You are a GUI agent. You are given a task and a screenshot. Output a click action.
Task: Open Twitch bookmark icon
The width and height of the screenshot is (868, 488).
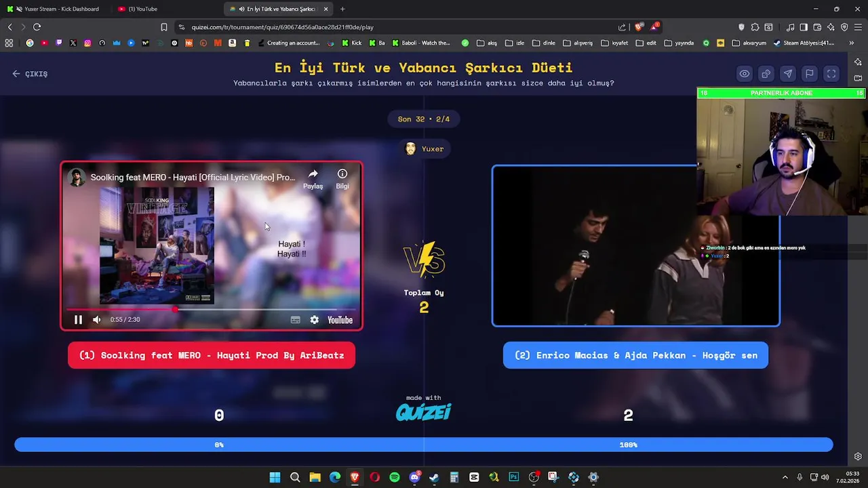tap(59, 43)
